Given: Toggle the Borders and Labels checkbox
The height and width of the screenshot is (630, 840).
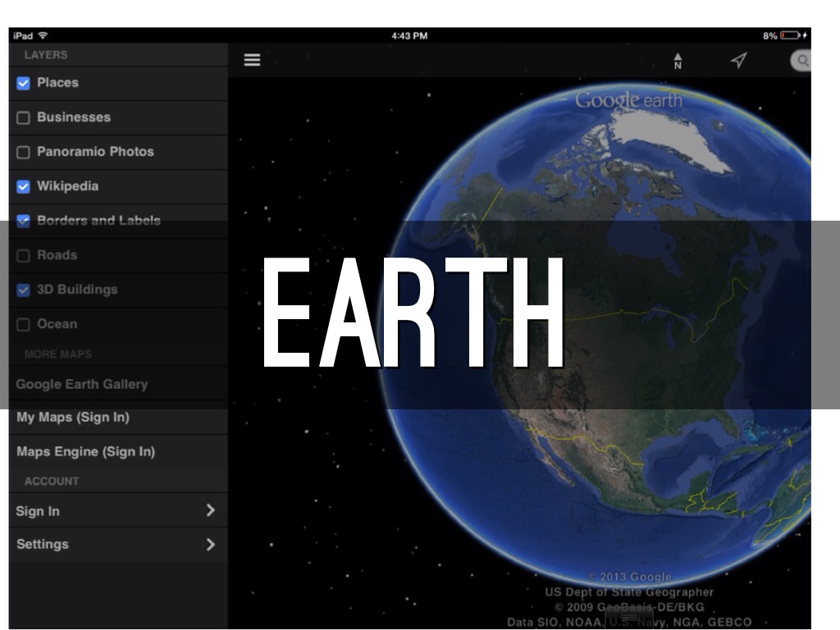Looking at the screenshot, I should click(x=23, y=221).
